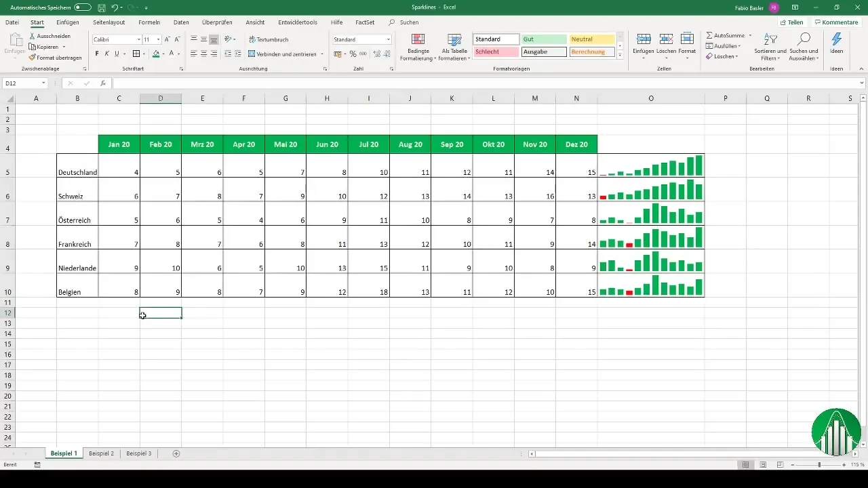Toggle italic formatting K button
The image size is (868, 488).
pyautogui.click(x=106, y=54)
